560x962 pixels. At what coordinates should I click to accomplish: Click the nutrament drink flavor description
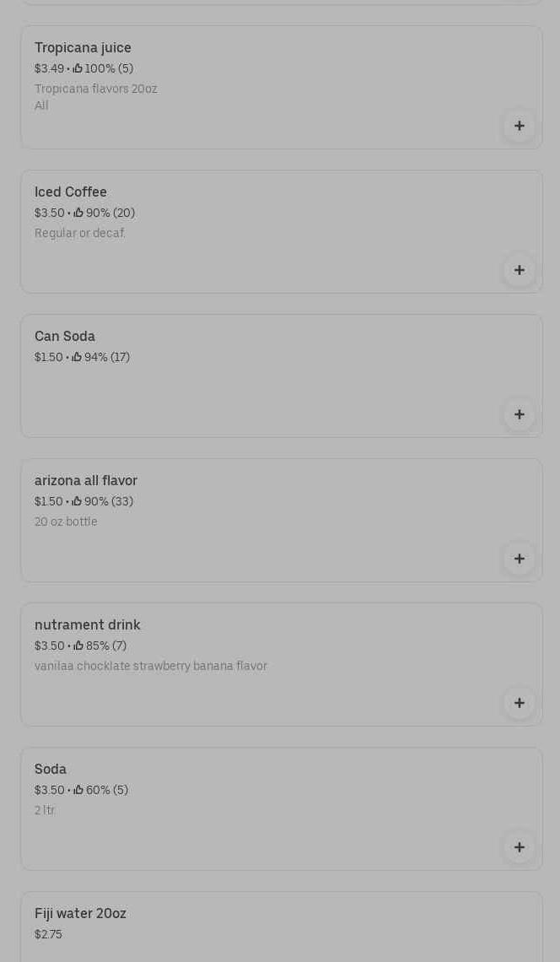click(151, 667)
